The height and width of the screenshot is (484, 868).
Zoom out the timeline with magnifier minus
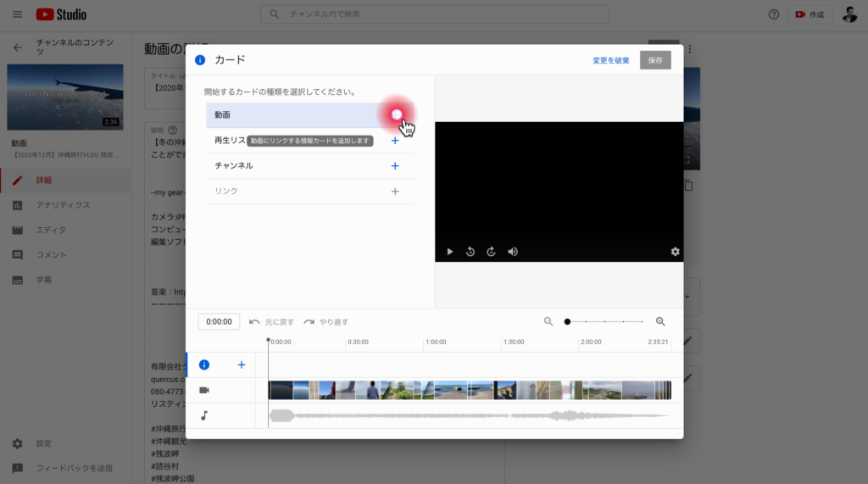(548, 321)
